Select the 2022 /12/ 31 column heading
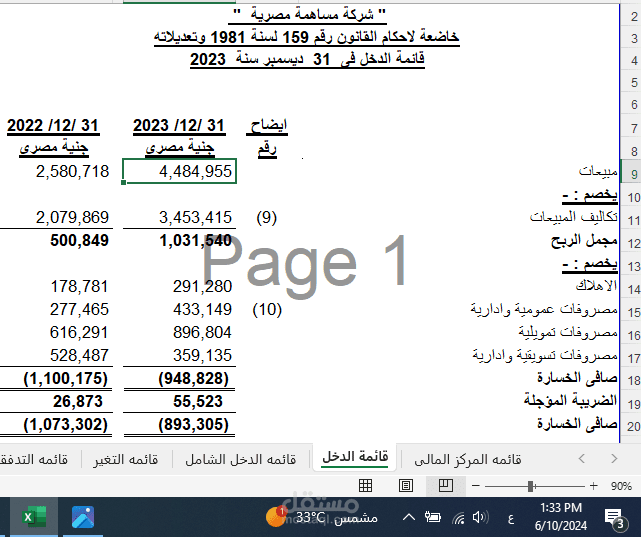 53,125
